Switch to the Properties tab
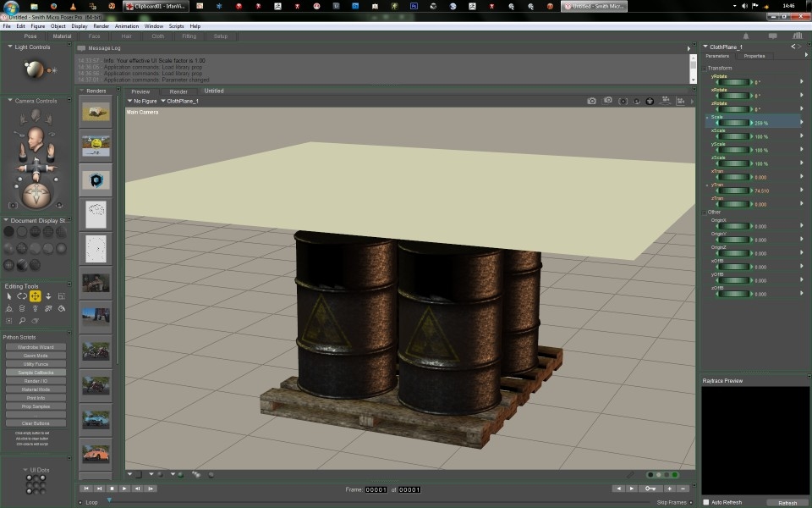812x508 pixels. click(x=754, y=56)
